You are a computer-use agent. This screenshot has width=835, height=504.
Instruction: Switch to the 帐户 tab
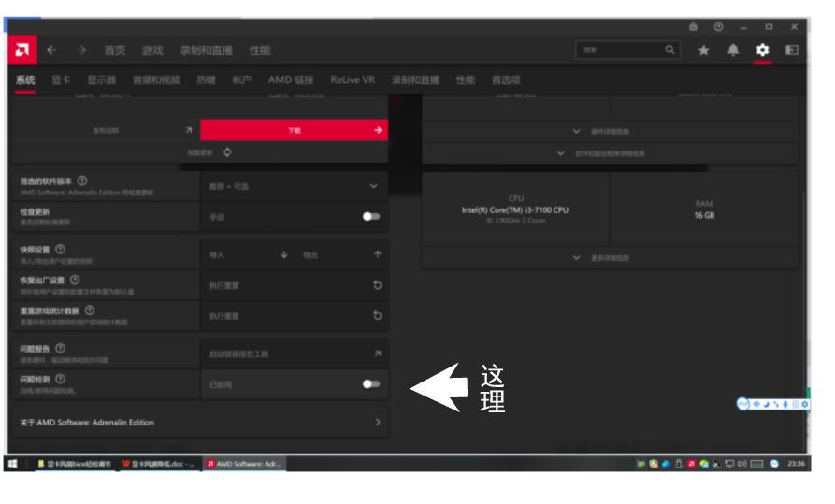tap(241, 79)
